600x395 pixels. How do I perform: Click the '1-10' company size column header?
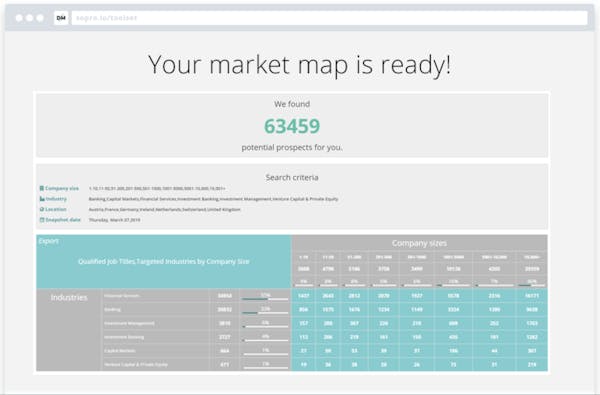[303, 257]
